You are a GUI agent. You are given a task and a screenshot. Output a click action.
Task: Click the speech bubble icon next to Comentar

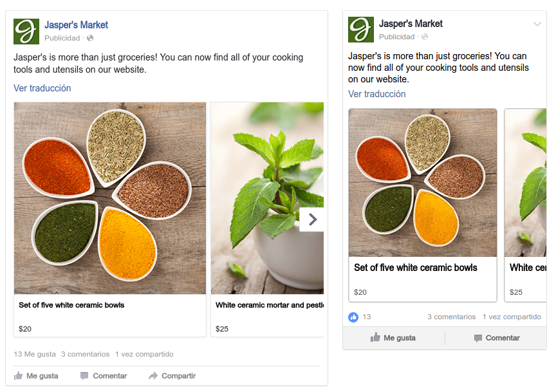pos(85,375)
